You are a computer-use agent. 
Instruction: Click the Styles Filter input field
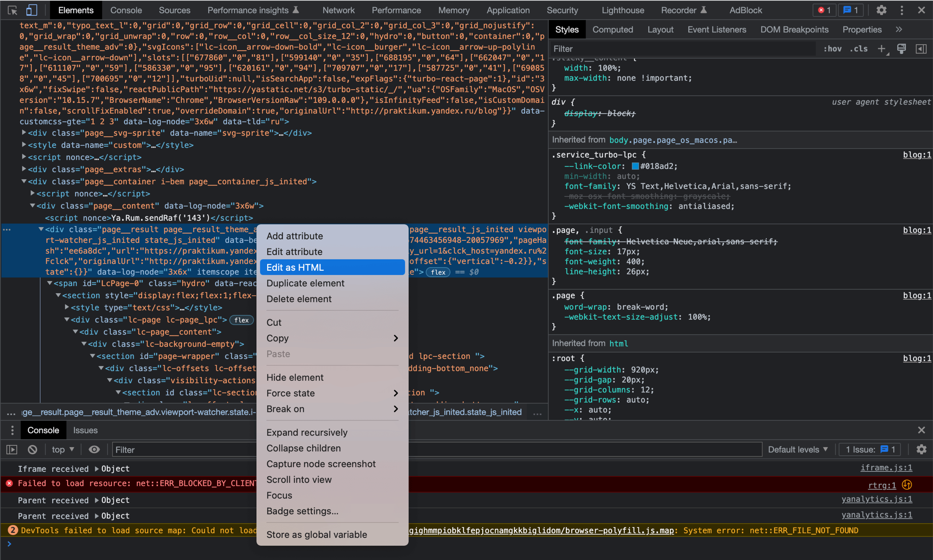point(679,49)
